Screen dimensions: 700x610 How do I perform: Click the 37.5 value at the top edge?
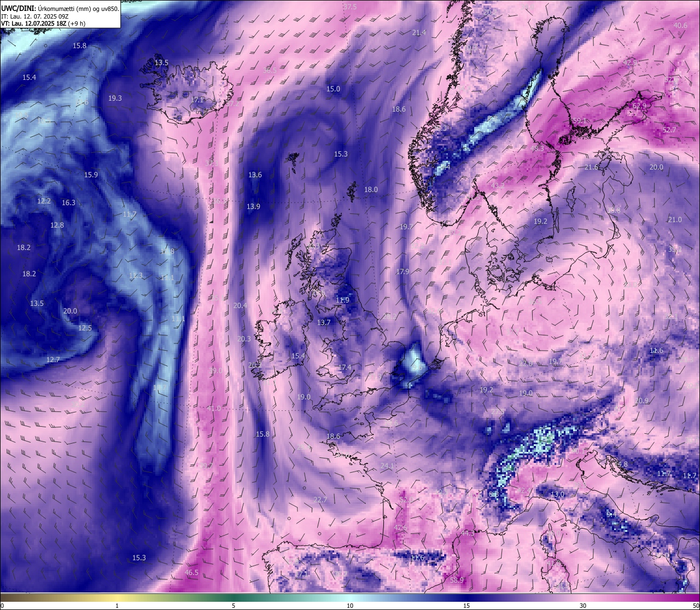pos(350,7)
